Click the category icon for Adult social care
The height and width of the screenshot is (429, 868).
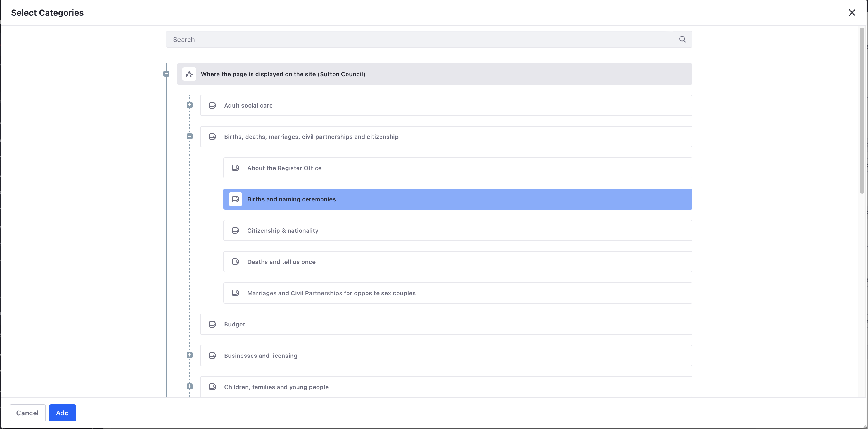213,105
